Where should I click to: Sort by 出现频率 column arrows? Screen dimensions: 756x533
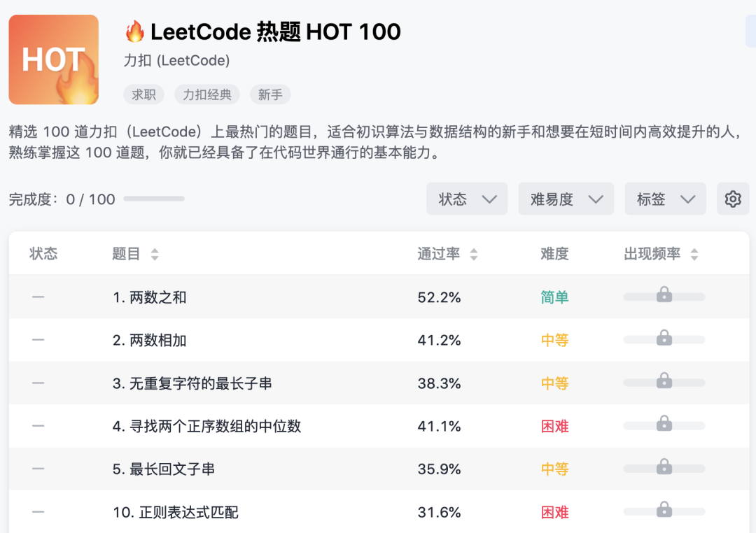point(694,255)
